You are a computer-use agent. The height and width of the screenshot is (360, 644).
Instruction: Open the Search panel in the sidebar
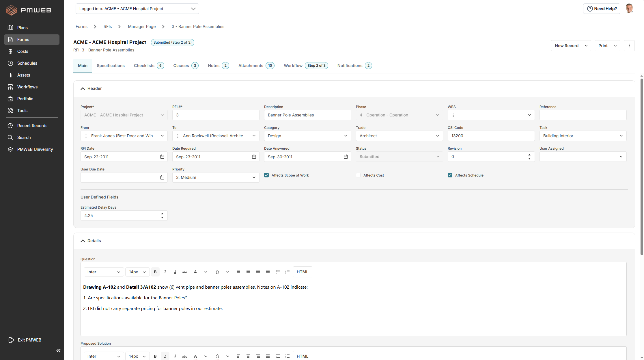[24, 138]
